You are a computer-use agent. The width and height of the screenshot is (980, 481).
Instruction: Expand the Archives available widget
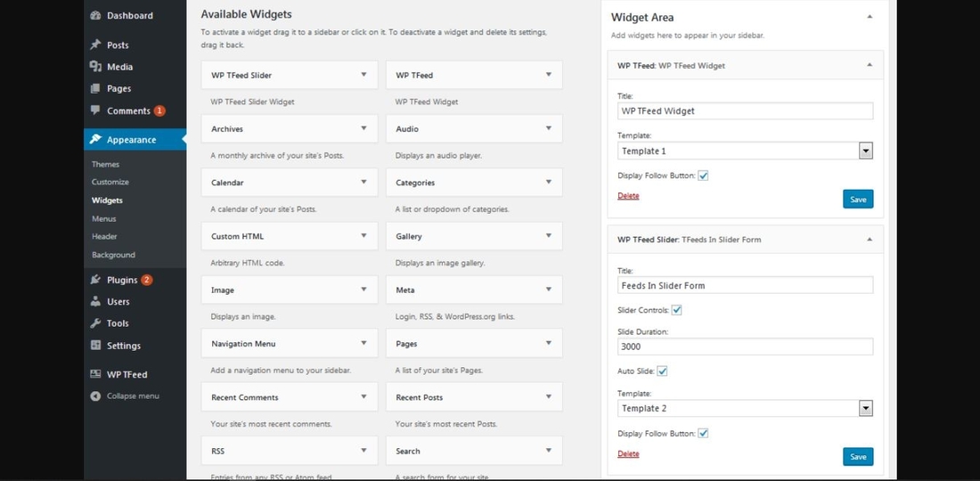click(363, 129)
